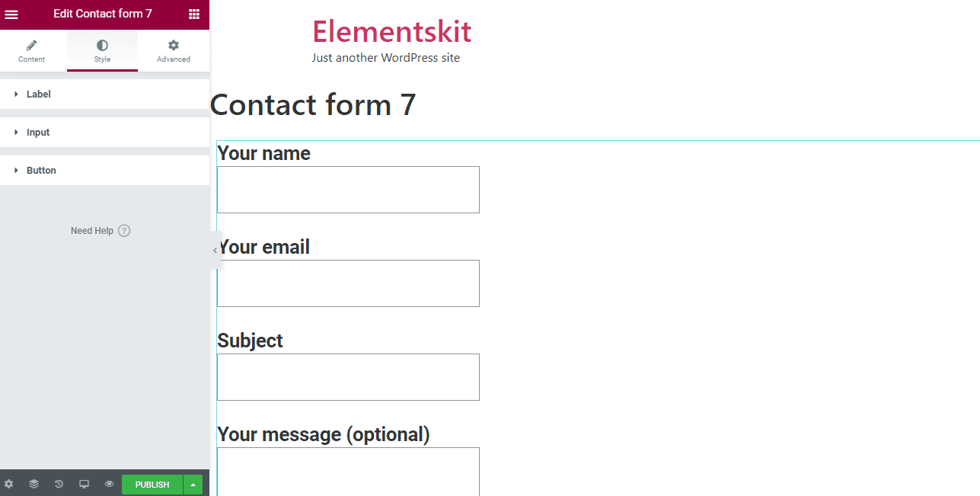980x496 pixels.
Task: Switch to the Content tab
Action: tap(32, 51)
